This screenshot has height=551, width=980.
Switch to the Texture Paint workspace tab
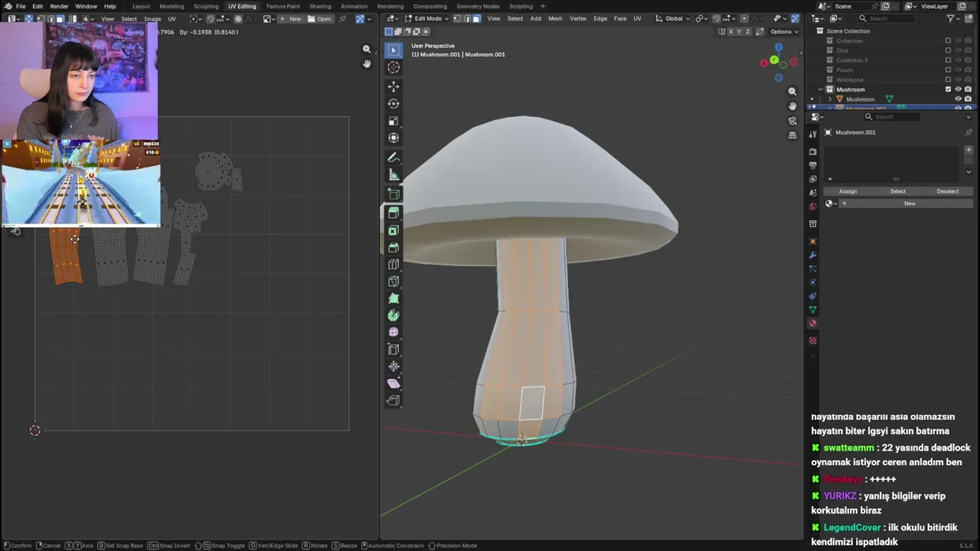pos(283,6)
